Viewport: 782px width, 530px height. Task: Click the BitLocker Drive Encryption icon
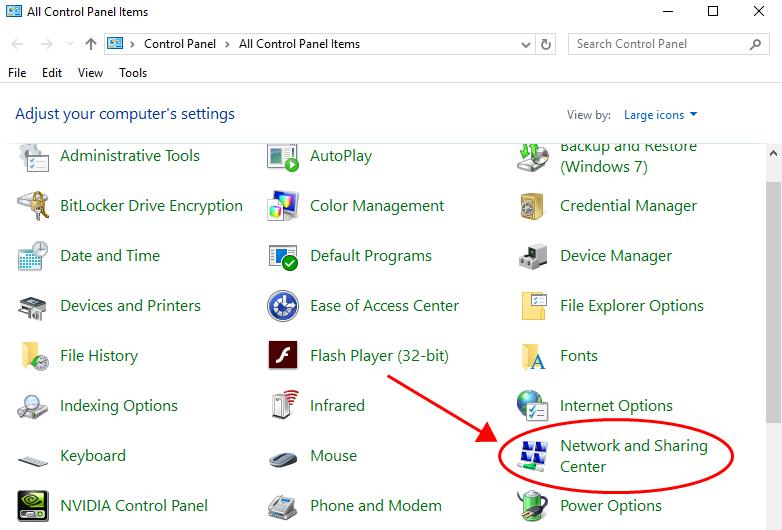tap(33, 206)
